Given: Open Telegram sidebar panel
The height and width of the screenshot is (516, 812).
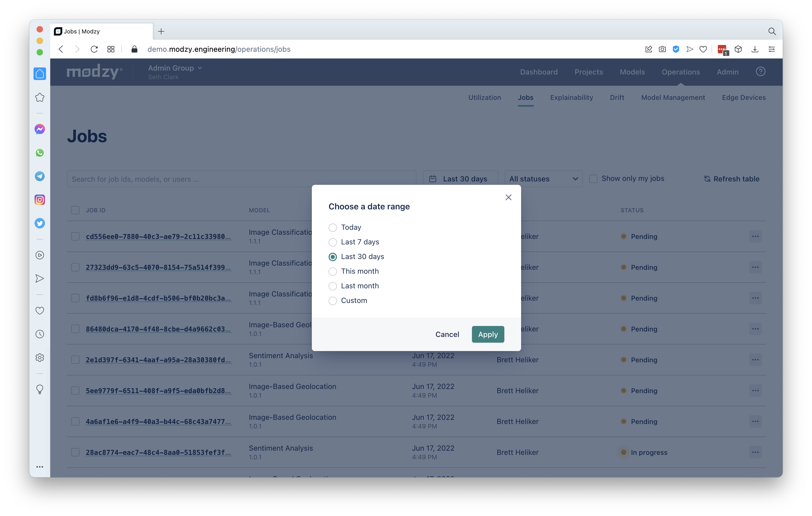Looking at the screenshot, I should point(40,176).
